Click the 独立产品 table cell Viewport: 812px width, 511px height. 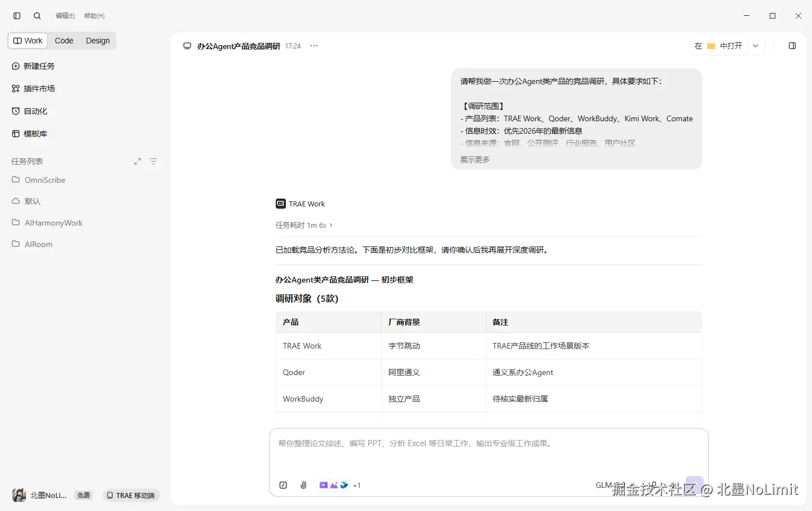[434, 399]
